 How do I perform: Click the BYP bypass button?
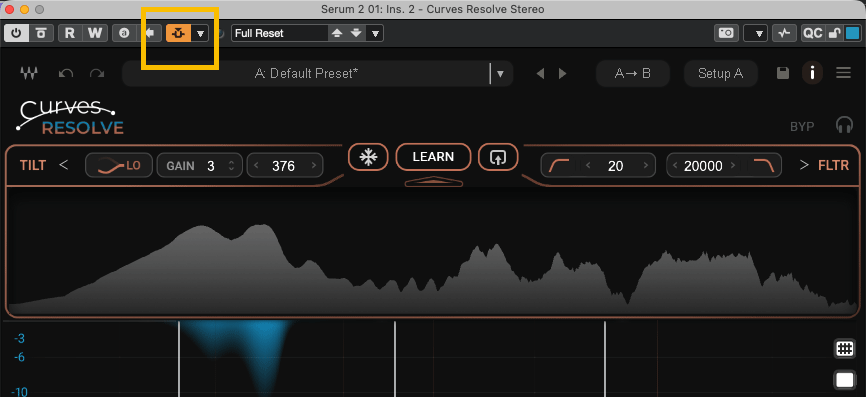tap(802, 126)
